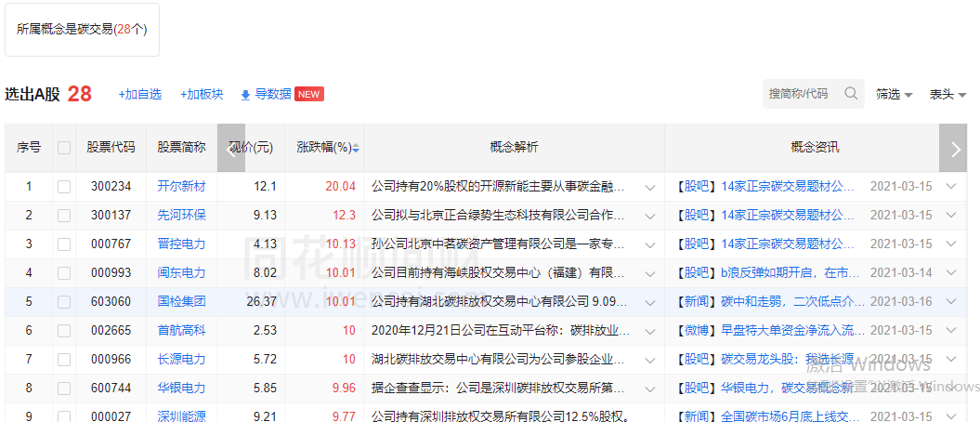980x422 pixels.
Task: Expand news row for 开尔新材
Action: [950, 187]
